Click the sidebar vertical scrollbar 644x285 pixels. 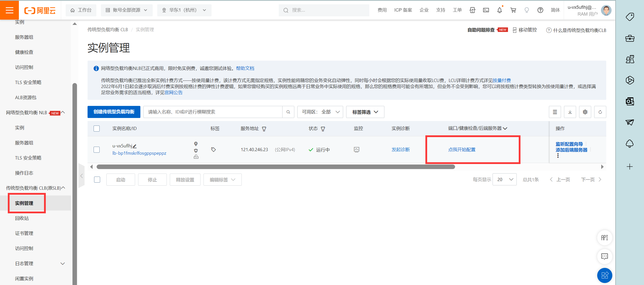coord(75,184)
